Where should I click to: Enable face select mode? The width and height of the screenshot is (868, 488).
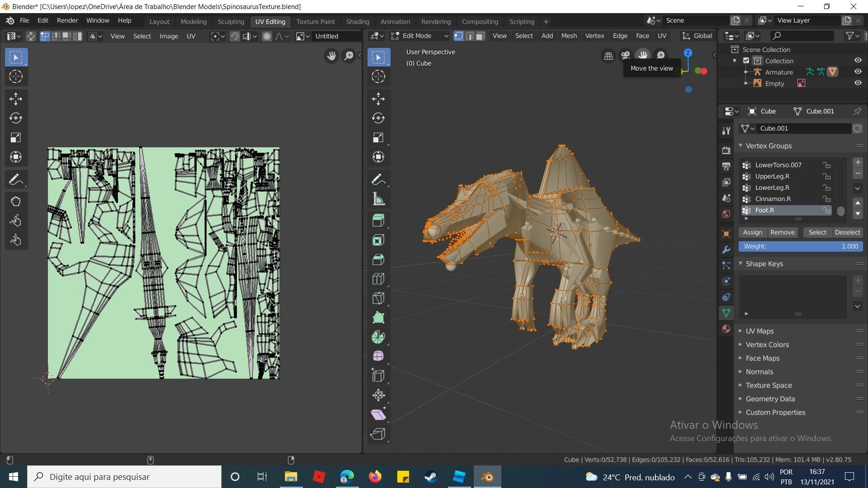(480, 36)
